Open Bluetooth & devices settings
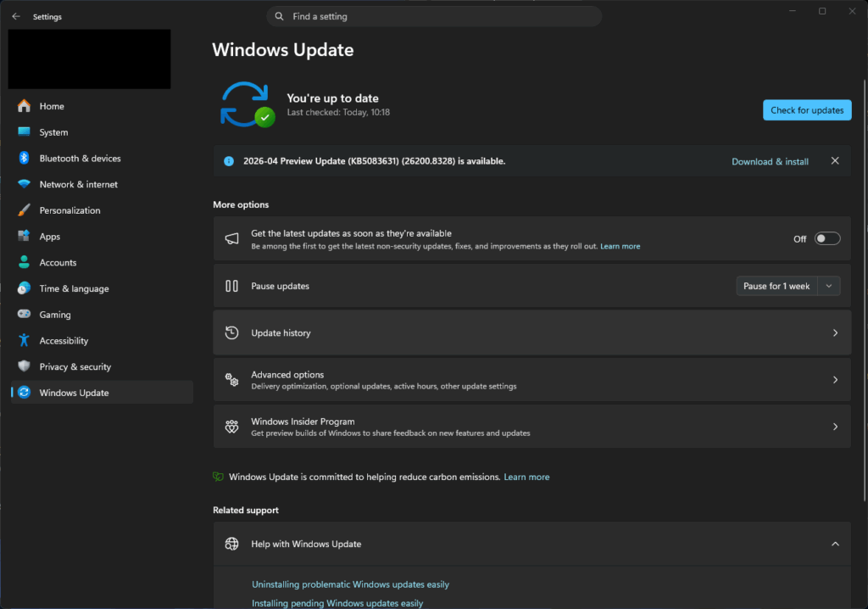Screen dimensions: 868x609 pos(102,158)
